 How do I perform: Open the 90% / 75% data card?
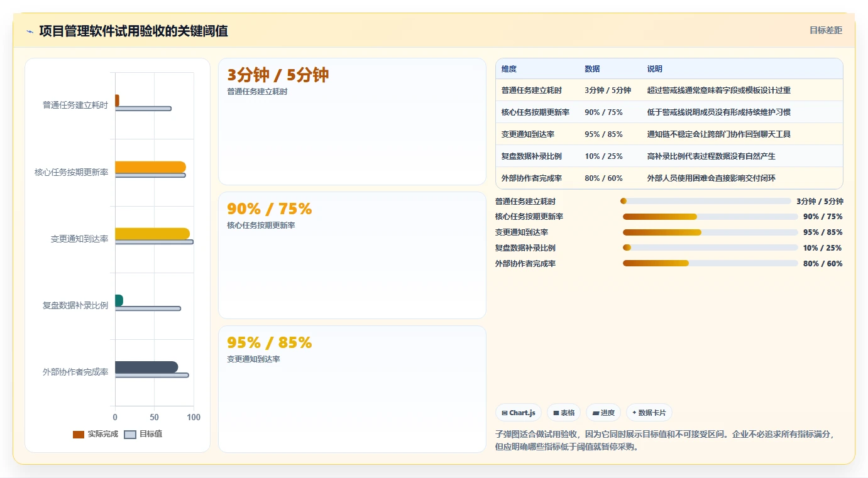click(x=352, y=255)
